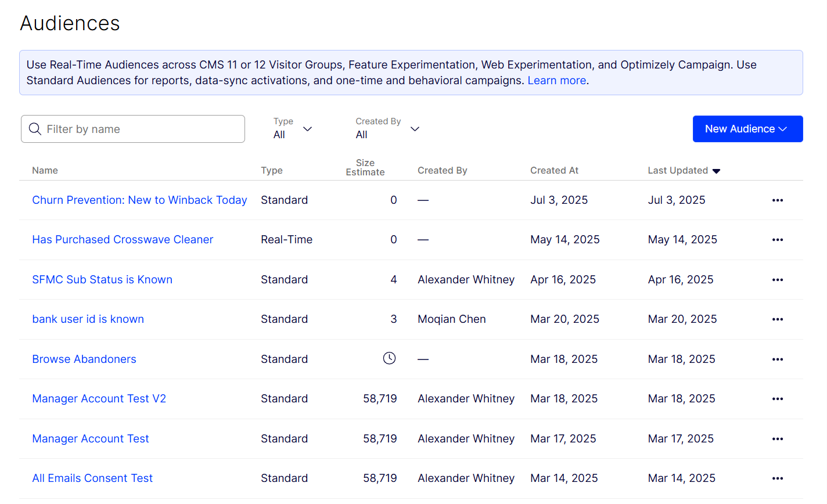Open Churn Prevention: New to Winback Today audience
Image resolution: width=827 pixels, height=504 pixels.
click(x=139, y=200)
